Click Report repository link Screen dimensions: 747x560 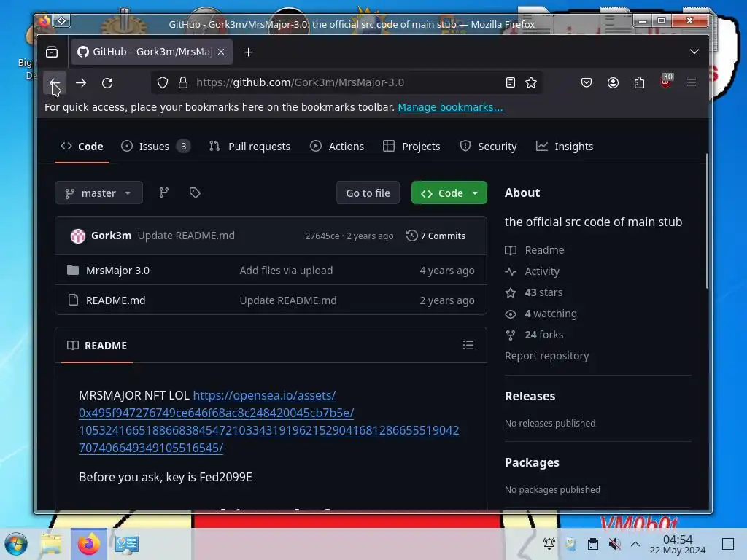pos(547,356)
